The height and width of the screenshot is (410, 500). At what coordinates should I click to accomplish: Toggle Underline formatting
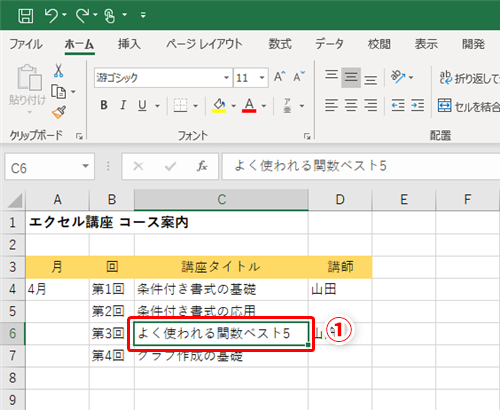click(142, 105)
